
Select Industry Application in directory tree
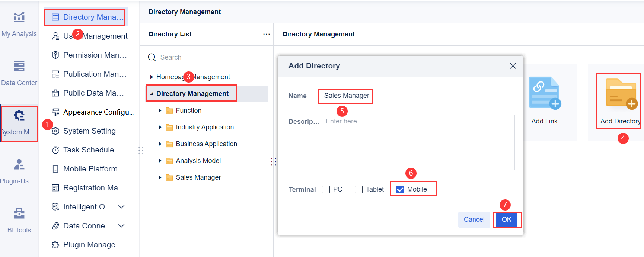205,127
